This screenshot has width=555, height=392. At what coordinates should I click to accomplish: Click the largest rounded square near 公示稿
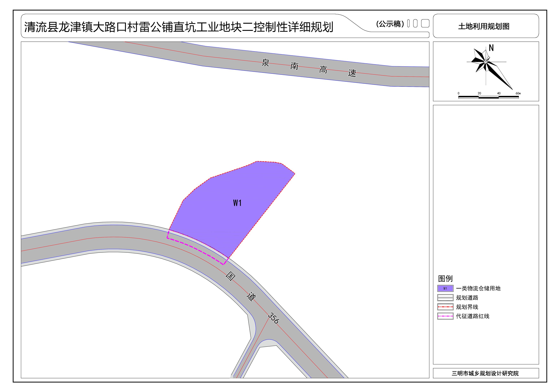[425, 23]
